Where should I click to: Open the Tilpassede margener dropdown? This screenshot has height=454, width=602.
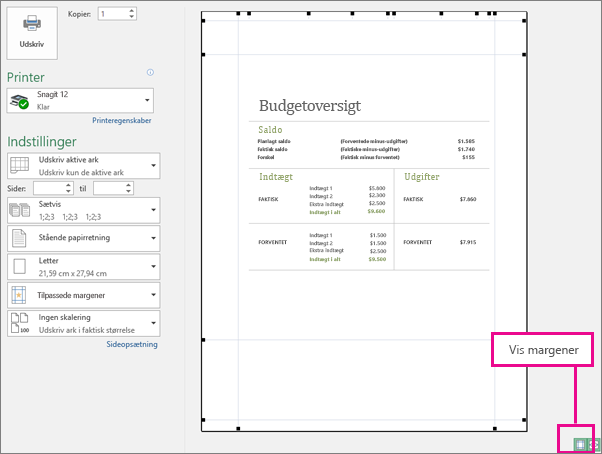click(x=84, y=295)
